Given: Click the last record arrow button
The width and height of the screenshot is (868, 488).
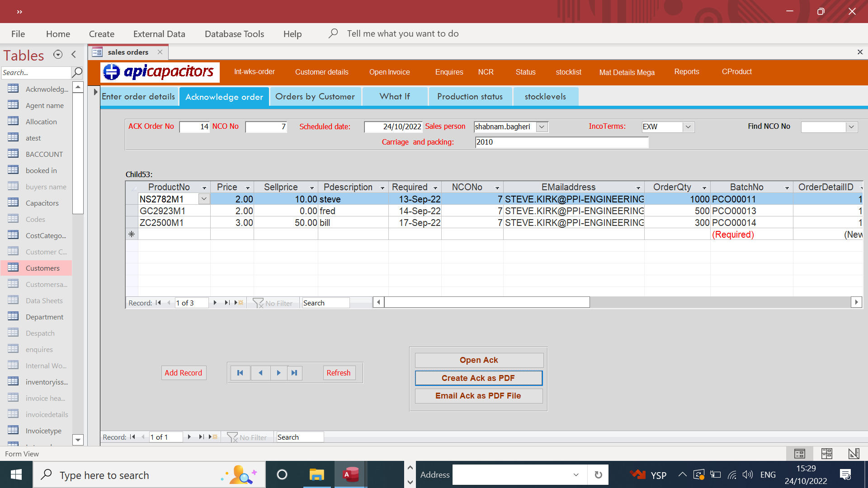Looking at the screenshot, I should click(x=294, y=373).
